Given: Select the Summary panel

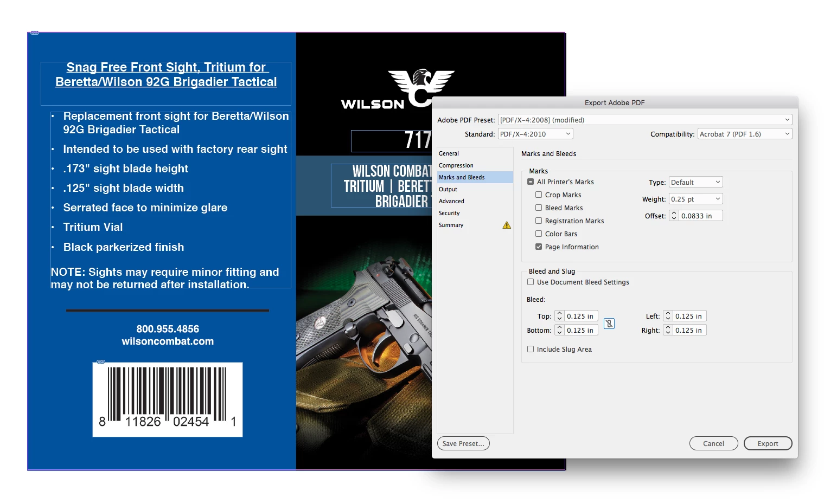Looking at the screenshot, I should point(475,225).
